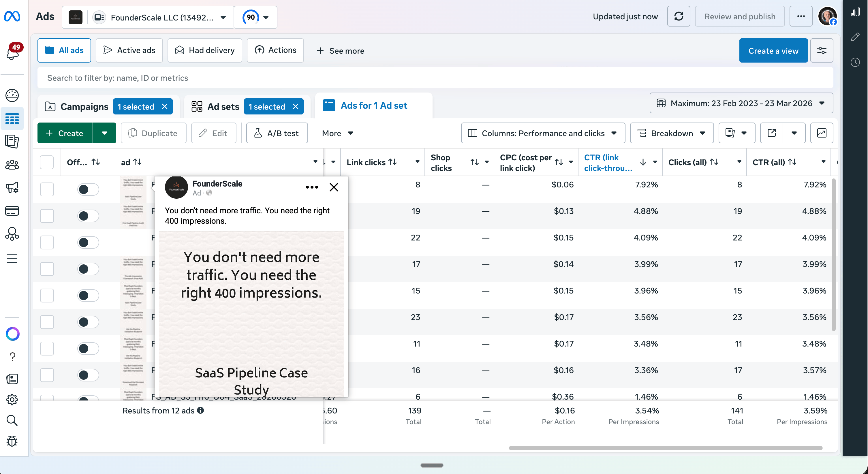Click the export share icon

[x=772, y=133]
